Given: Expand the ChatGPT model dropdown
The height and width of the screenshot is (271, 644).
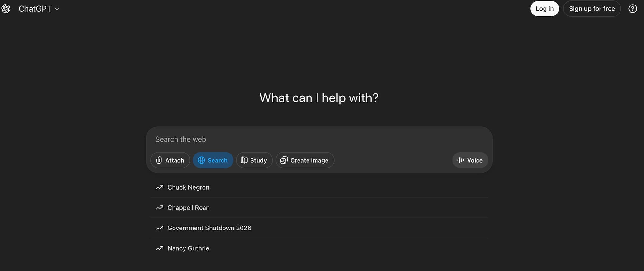Looking at the screenshot, I should pos(39,9).
